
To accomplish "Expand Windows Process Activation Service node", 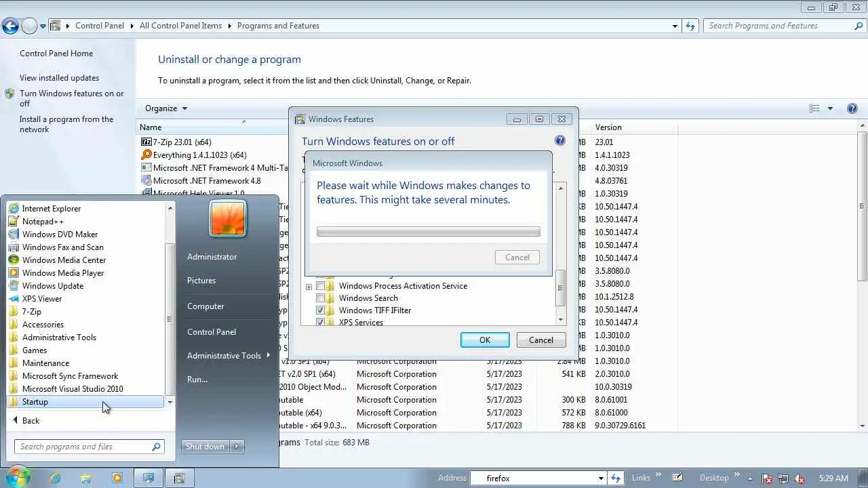I will point(309,287).
